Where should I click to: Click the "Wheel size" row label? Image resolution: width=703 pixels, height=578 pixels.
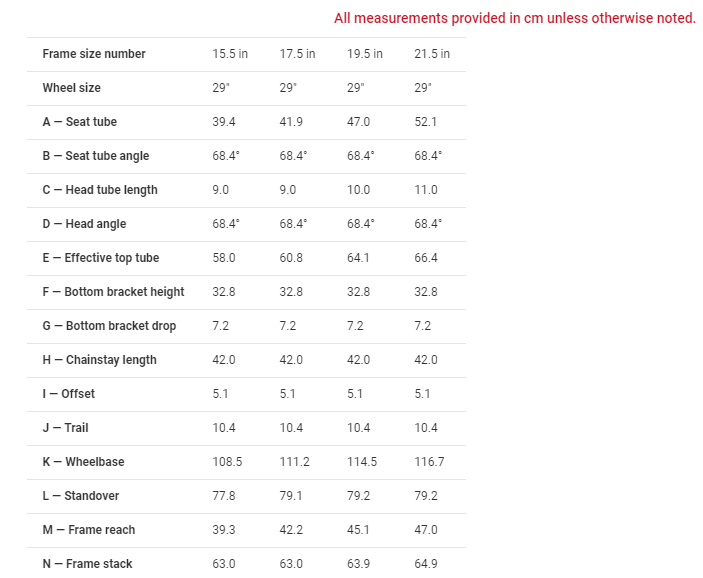coord(71,88)
